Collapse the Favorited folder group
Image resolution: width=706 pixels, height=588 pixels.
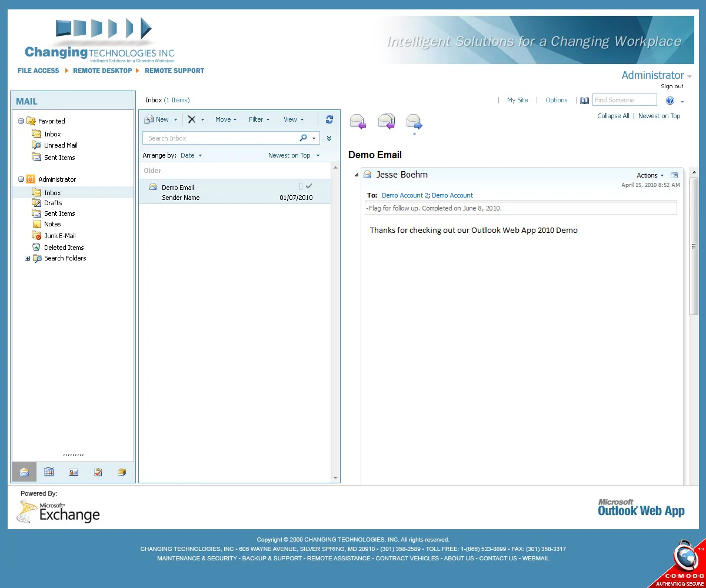21,121
